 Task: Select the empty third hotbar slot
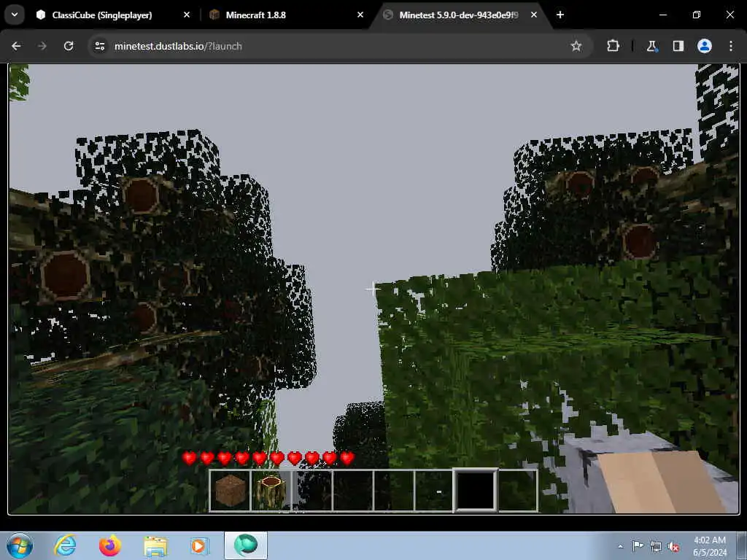(x=312, y=491)
